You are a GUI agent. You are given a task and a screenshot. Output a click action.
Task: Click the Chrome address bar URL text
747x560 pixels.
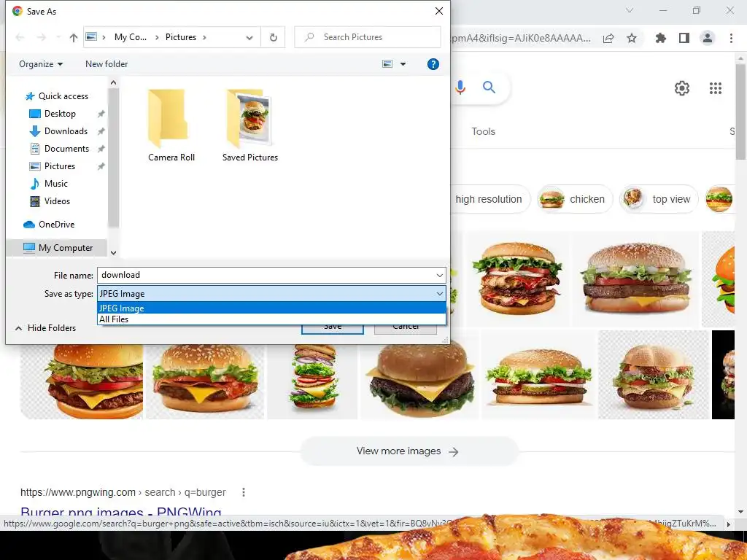coord(521,38)
